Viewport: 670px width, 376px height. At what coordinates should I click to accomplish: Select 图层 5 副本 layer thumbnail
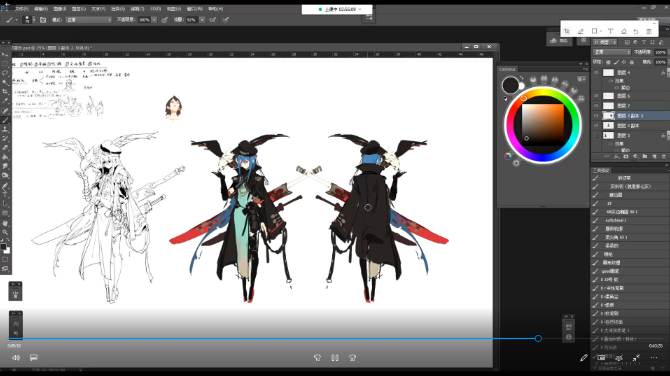coord(608,126)
